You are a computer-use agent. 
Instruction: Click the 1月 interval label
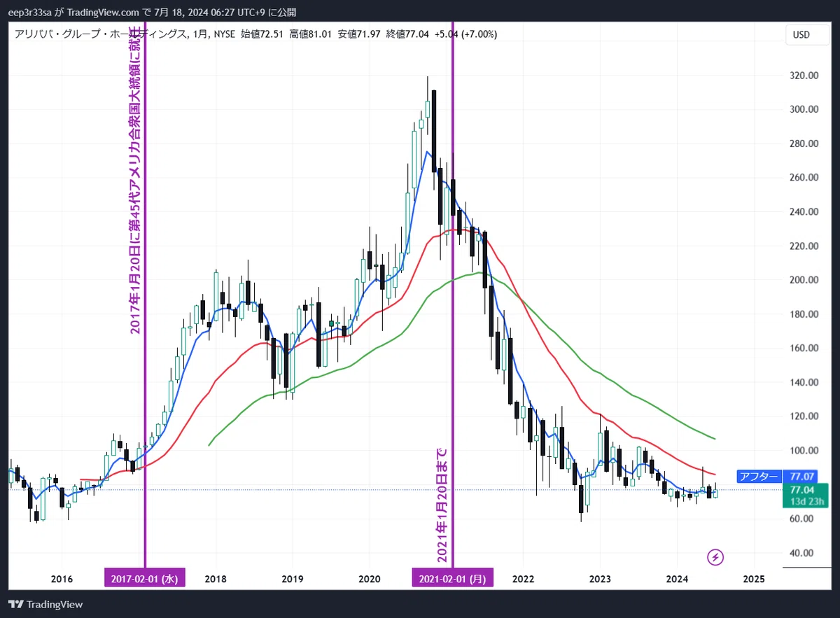tap(199, 34)
